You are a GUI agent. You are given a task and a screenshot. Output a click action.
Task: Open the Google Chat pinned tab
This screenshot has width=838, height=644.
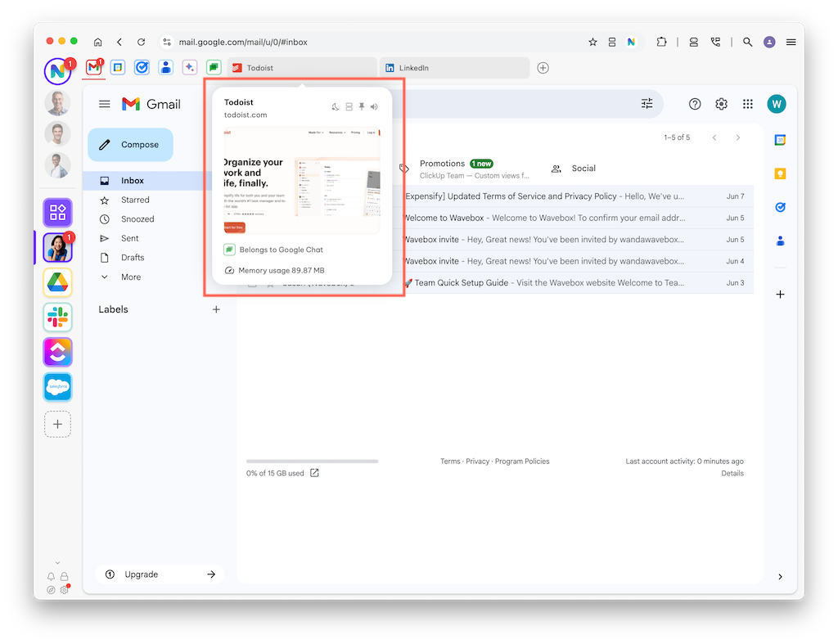[214, 67]
